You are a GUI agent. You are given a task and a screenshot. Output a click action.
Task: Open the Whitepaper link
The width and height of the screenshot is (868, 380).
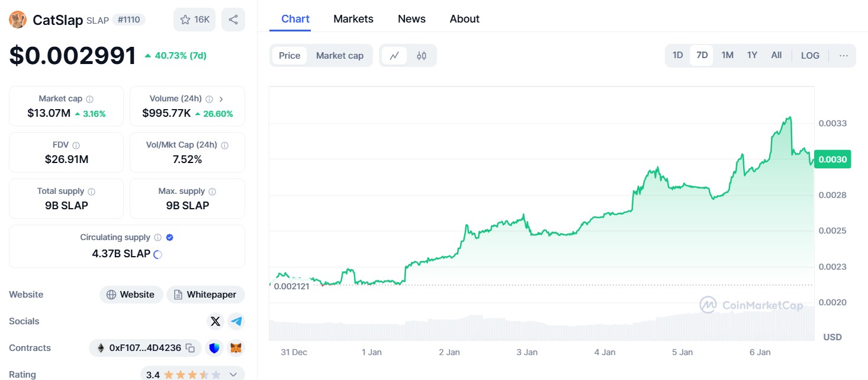[205, 295]
